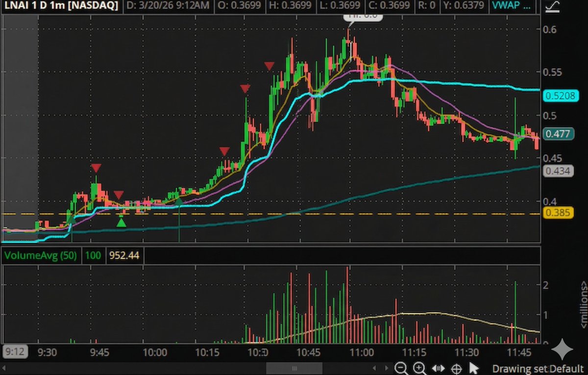Open the chart style icon at top right

[553, 6]
